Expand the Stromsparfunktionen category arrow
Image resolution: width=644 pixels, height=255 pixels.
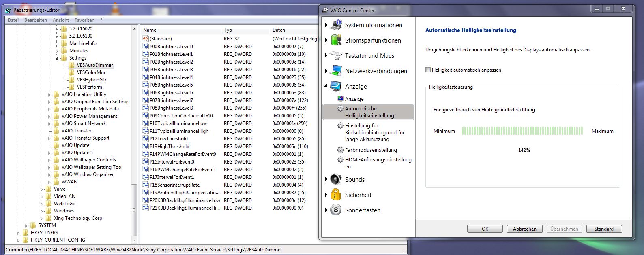[x=326, y=40]
